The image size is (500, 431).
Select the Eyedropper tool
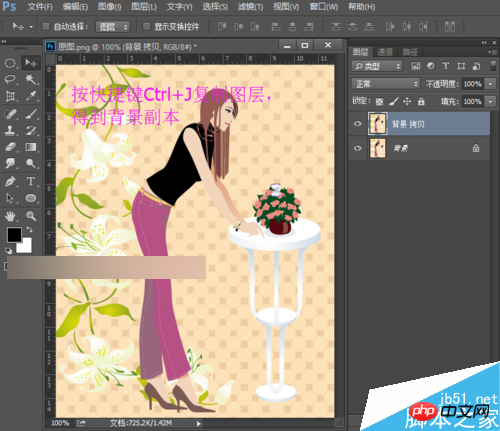[31, 97]
